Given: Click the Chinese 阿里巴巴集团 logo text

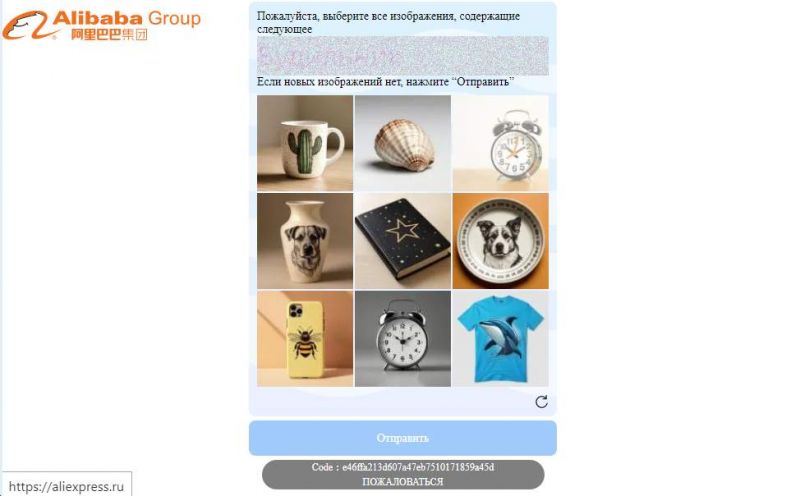Looking at the screenshot, I should 109,35.
